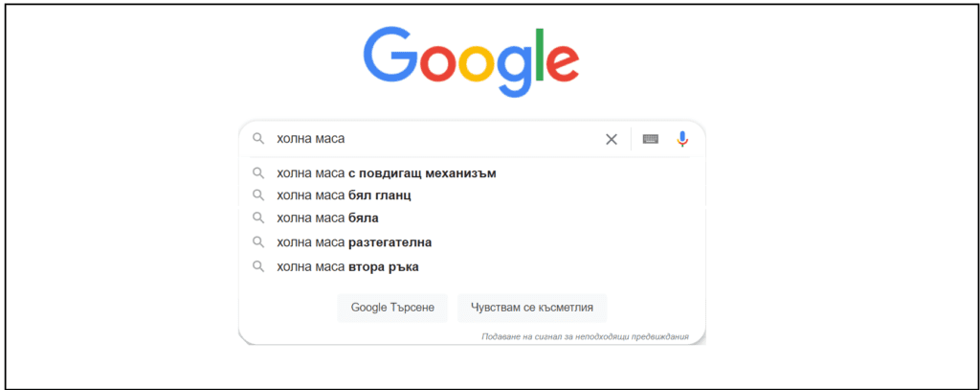980x390 pixels.
Task: Choose suggestion 'холна маса бяла'
Action: 327,218
